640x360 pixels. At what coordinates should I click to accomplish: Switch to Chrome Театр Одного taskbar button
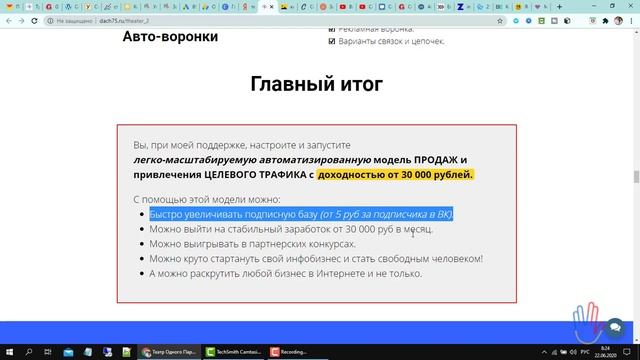coord(169,352)
